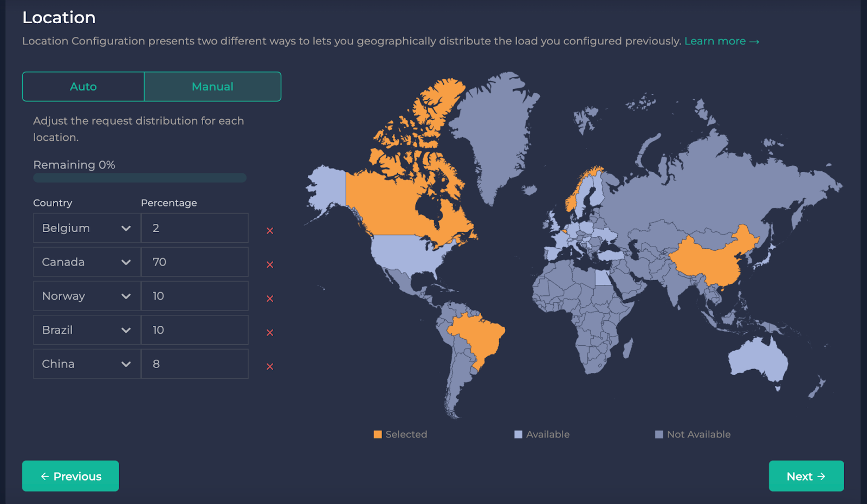
Task: Click the Next button
Action: (806, 476)
